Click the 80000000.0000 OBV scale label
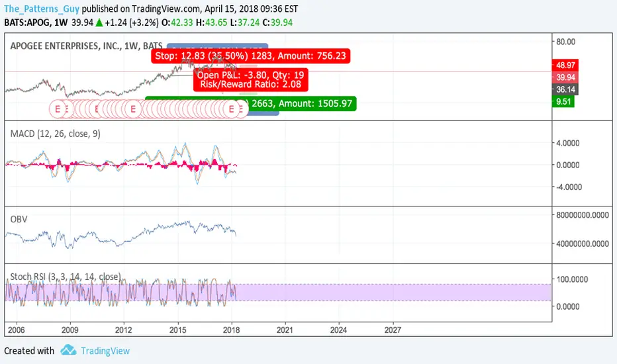The image size is (617, 364). [x=583, y=215]
